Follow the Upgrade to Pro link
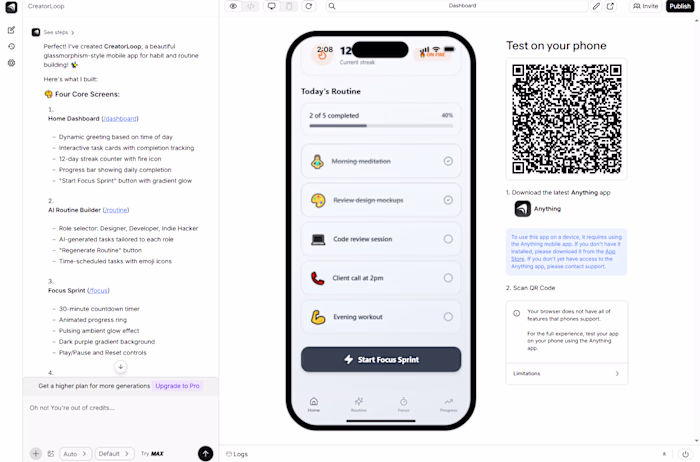 click(x=177, y=386)
